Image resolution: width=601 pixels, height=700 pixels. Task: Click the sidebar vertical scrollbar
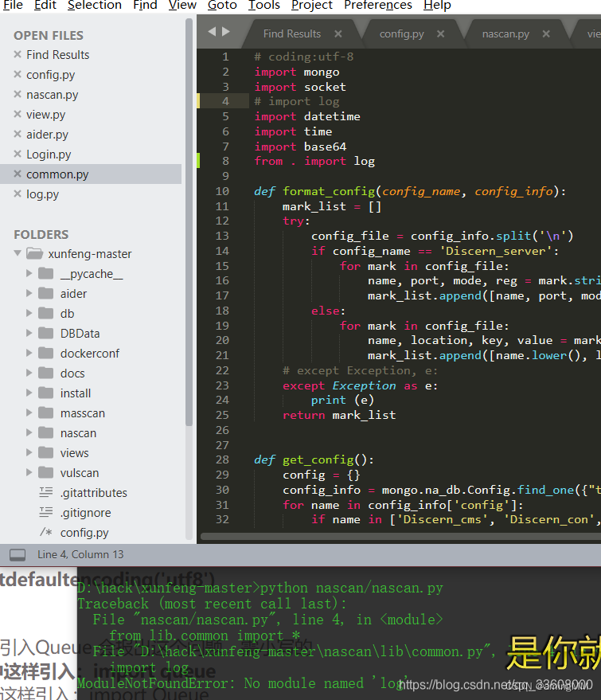coord(189,222)
